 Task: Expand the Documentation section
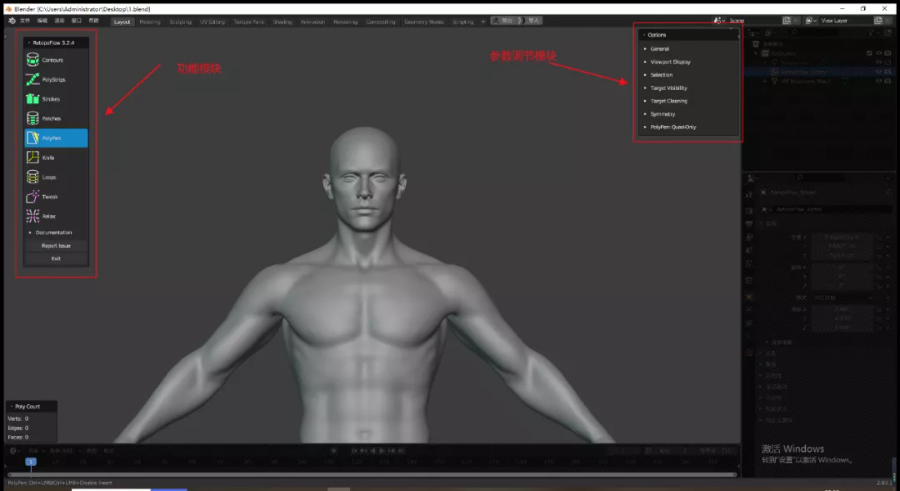54,232
